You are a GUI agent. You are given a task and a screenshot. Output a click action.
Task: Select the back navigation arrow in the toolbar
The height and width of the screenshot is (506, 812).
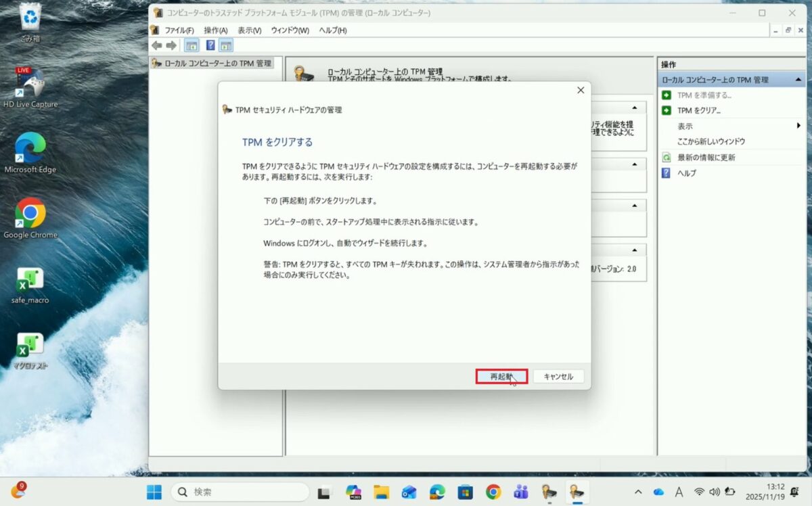tap(157, 45)
